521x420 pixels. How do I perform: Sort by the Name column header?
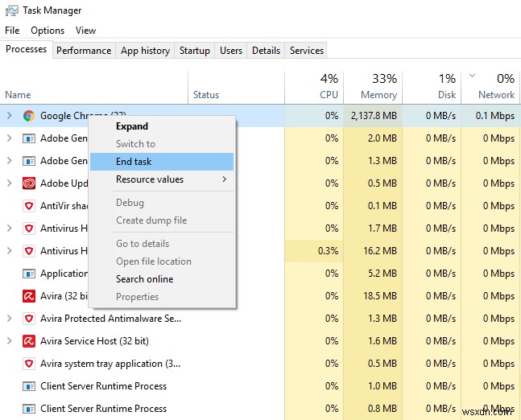pyautogui.click(x=94, y=88)
